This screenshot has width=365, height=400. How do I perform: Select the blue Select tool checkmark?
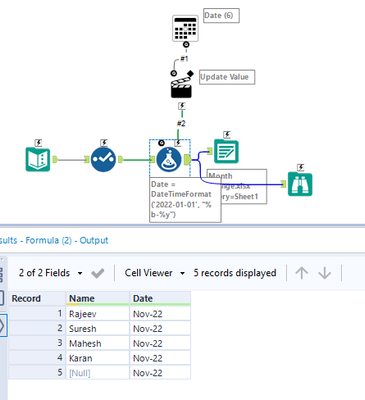pos(103,160)
